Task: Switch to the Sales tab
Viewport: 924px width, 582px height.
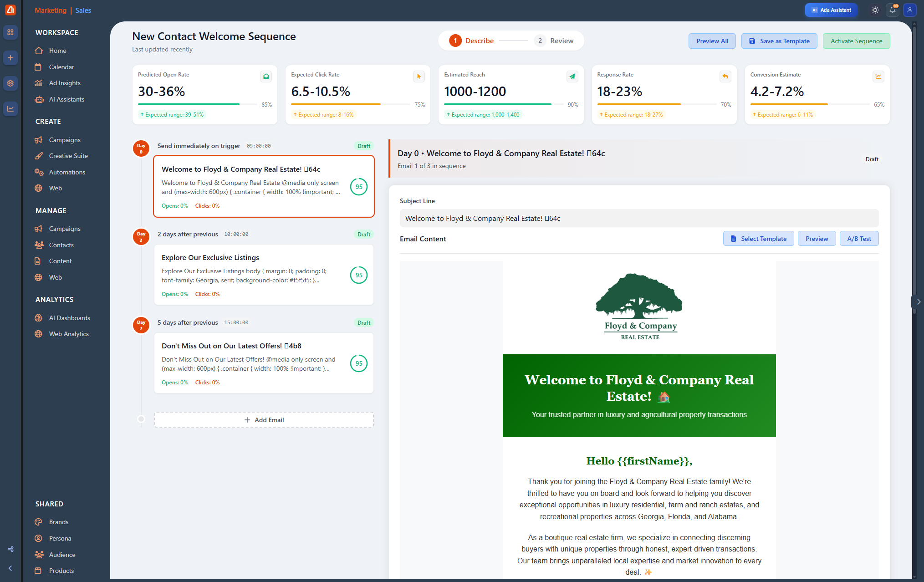Action: tap(83, 10)
